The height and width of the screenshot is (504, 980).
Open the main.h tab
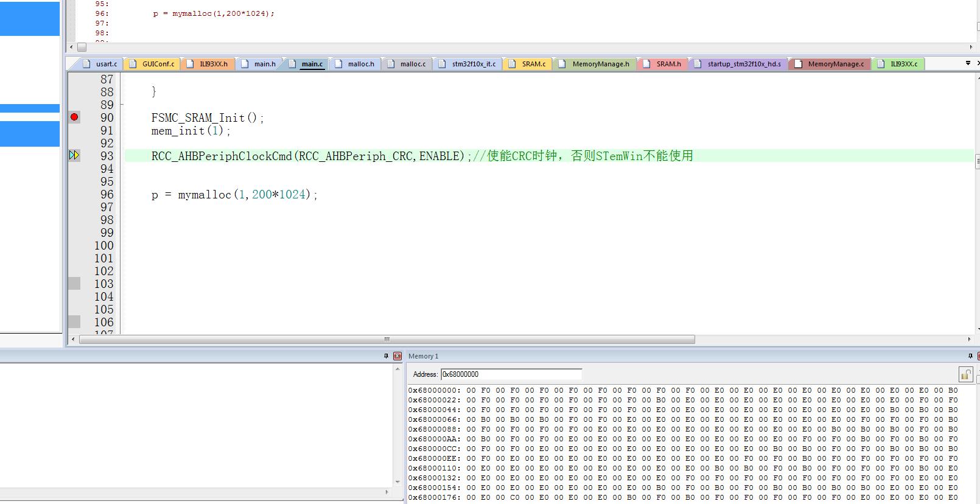click(x=259, y=64)
